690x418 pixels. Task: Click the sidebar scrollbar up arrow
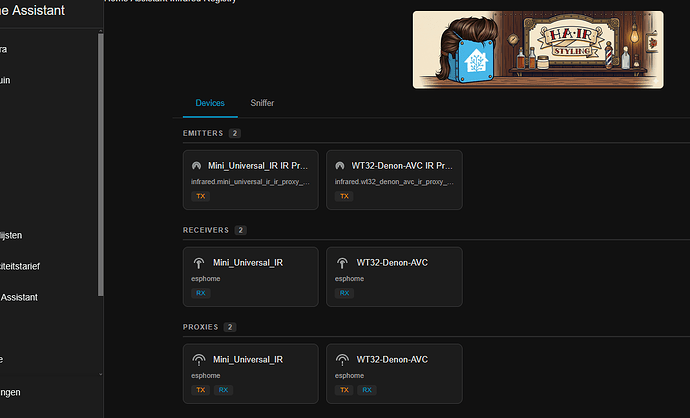point(101,31)
